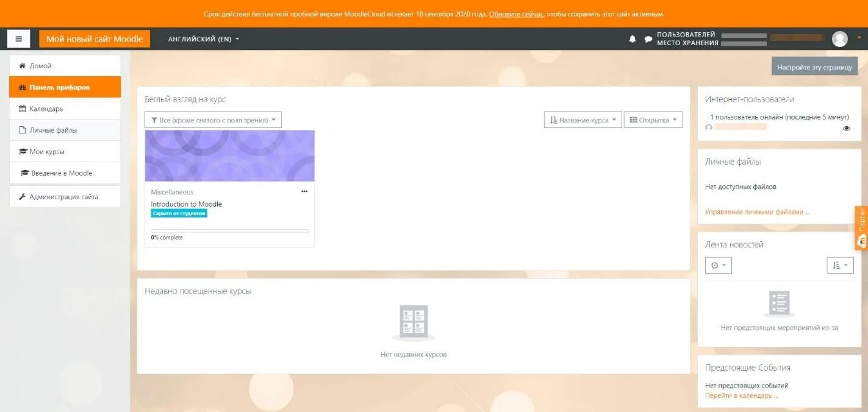This screenshot has height=412, width=868.
Task: Open the clock filter dropdown in Лента новостей
Action: coord(718,265)
